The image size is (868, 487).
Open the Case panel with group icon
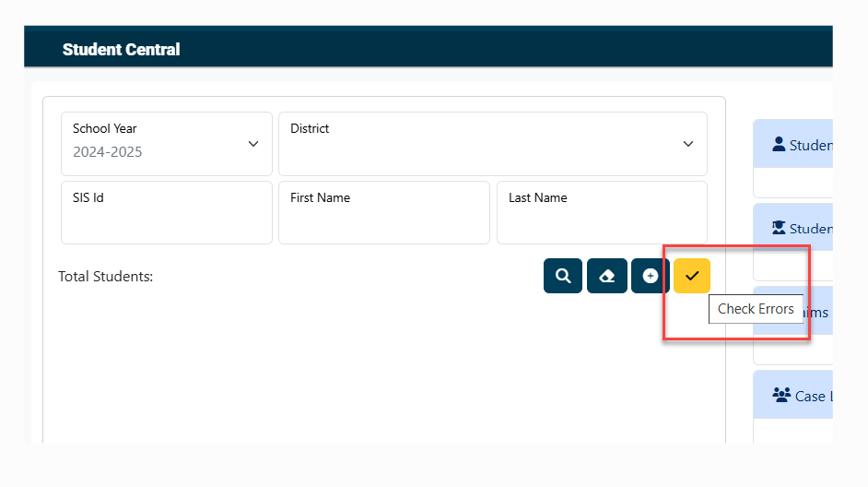click(793, 395)
